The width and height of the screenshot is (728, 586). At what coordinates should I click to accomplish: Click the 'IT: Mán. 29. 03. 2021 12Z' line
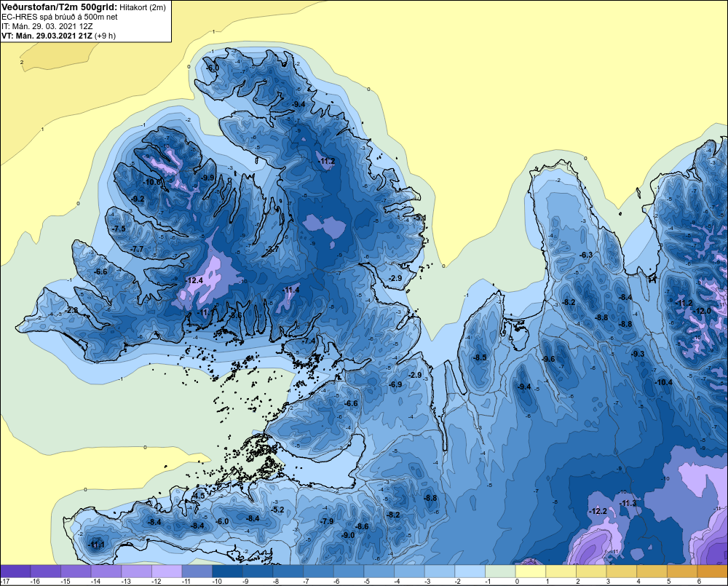tap(47, 26)
